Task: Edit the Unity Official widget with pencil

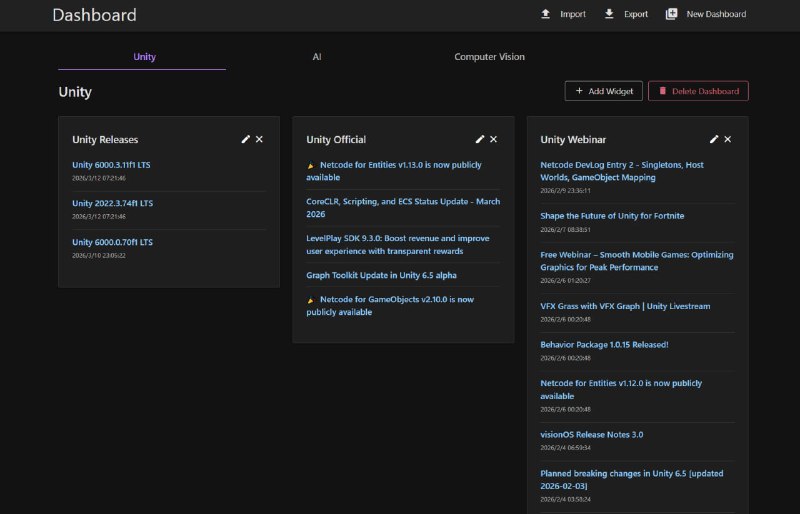Action: click(480, 139)
